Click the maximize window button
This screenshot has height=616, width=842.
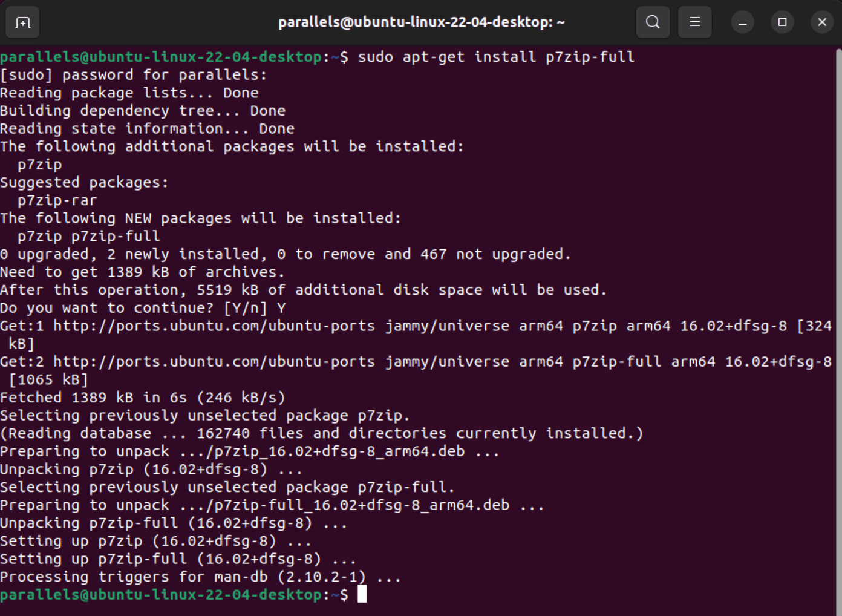[x=782, y=22]
